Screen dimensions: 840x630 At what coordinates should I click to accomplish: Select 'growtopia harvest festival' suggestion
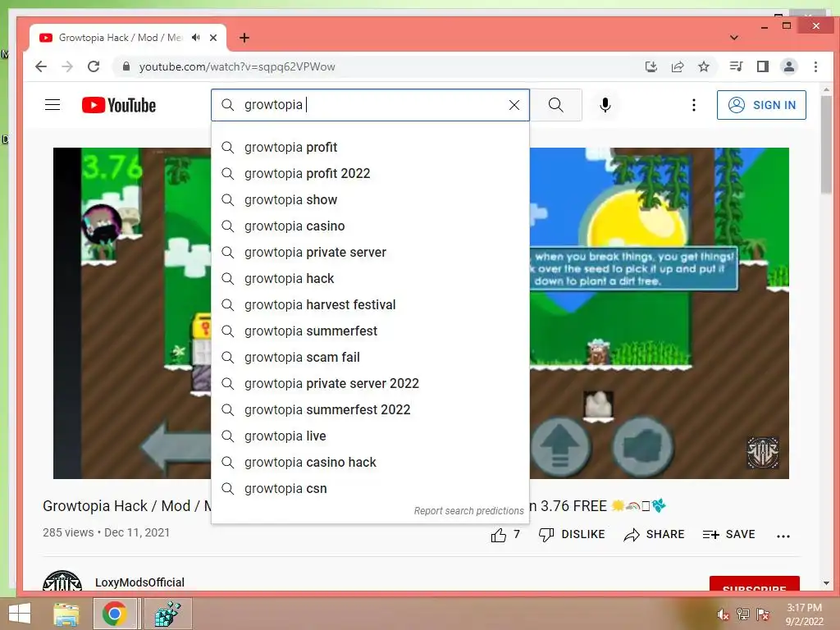370,305
